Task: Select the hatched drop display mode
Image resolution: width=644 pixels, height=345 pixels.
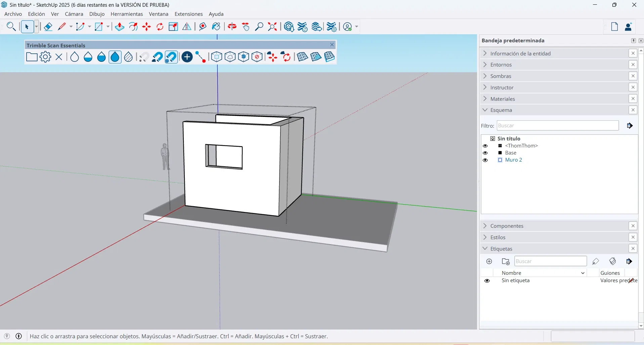Action: [x=128, y=57]
